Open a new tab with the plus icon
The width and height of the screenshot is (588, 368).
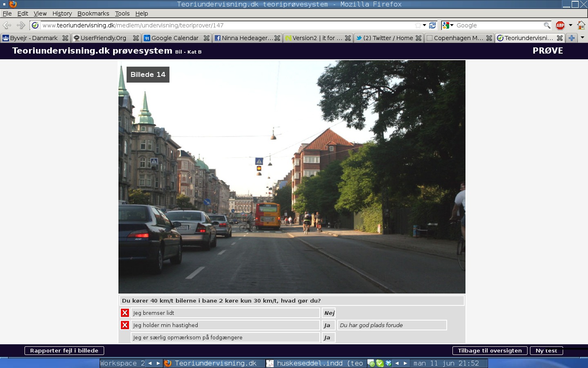coord(572,38)
